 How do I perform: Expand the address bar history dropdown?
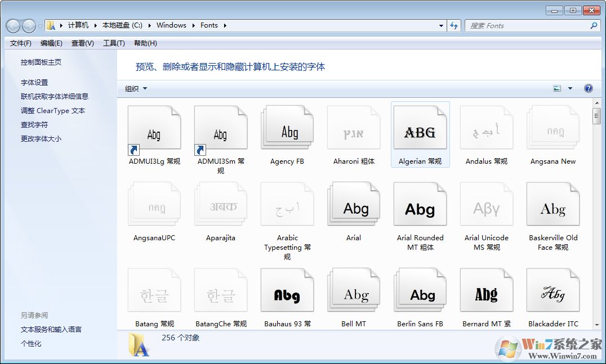(x=441, y=25)
